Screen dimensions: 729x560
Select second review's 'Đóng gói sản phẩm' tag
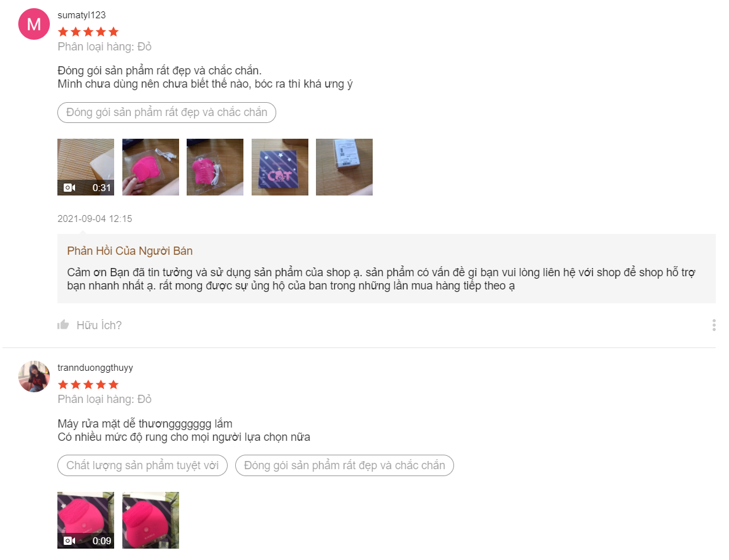[344, 465]
